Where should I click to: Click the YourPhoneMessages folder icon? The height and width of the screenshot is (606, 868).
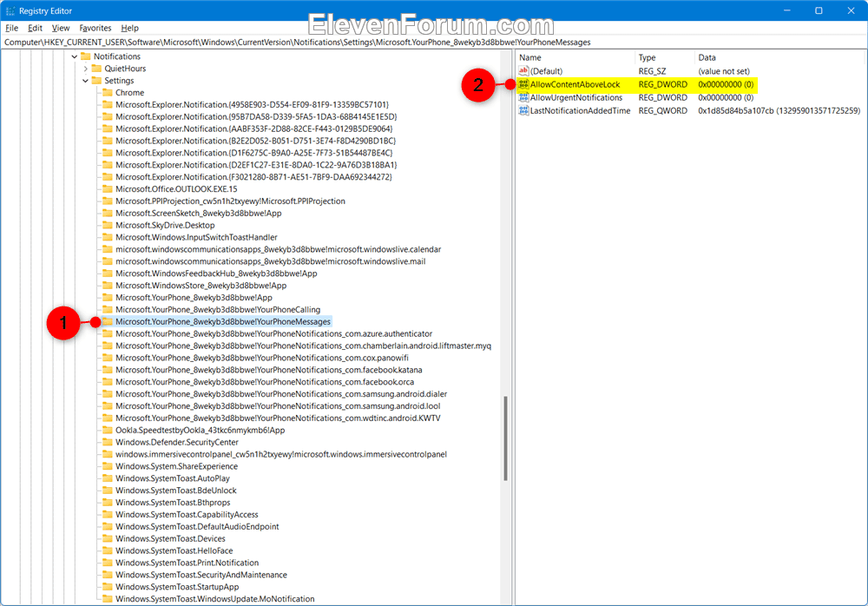coord(108,322)
